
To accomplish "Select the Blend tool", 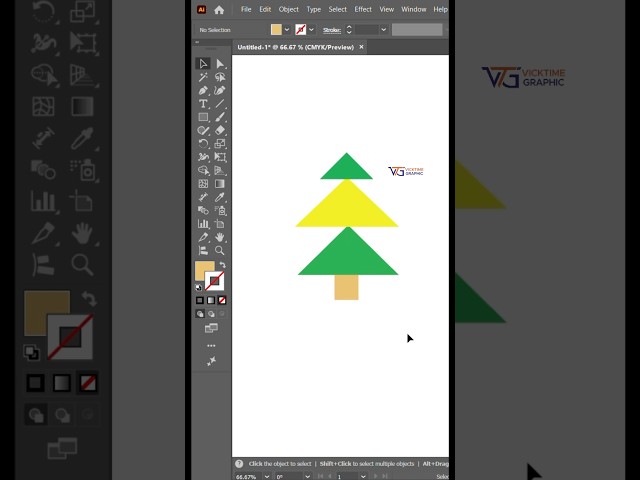I will [x=203, y=211].
